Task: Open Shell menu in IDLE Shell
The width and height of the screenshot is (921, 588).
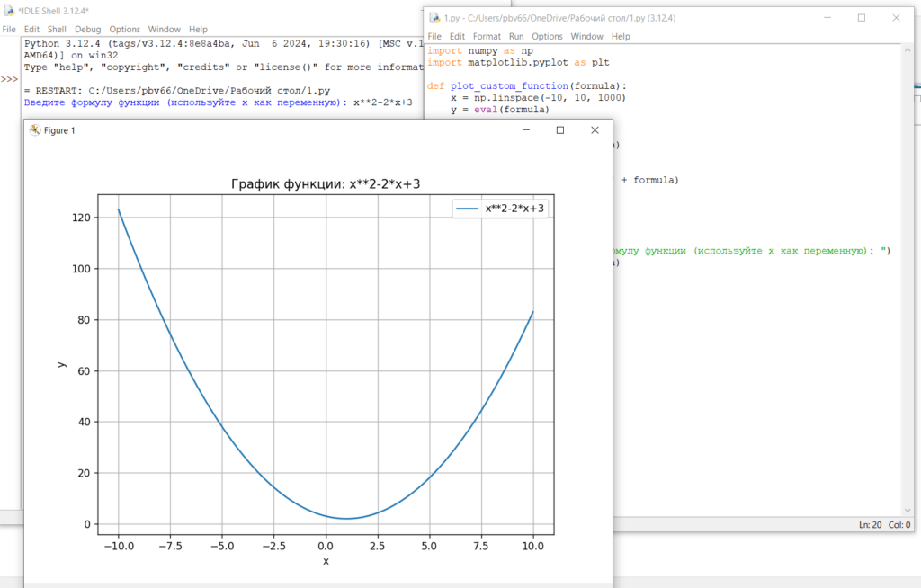Action: (57, 30)
